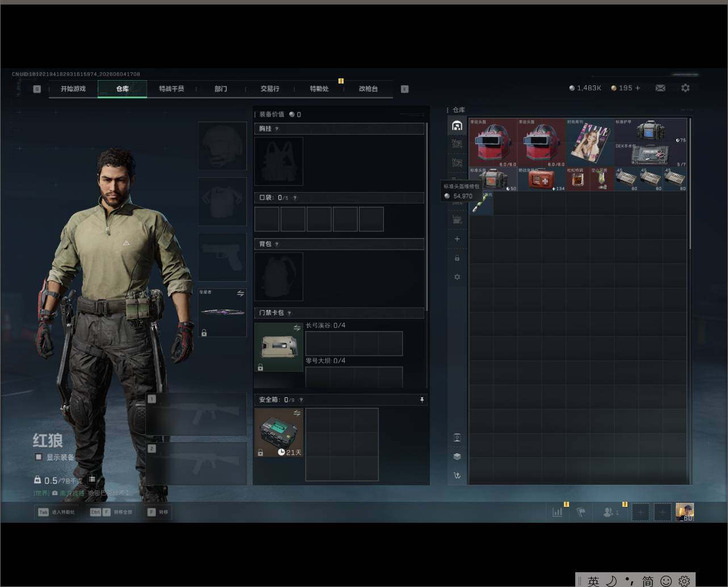Switch to the 改枪台 tab

369,89
